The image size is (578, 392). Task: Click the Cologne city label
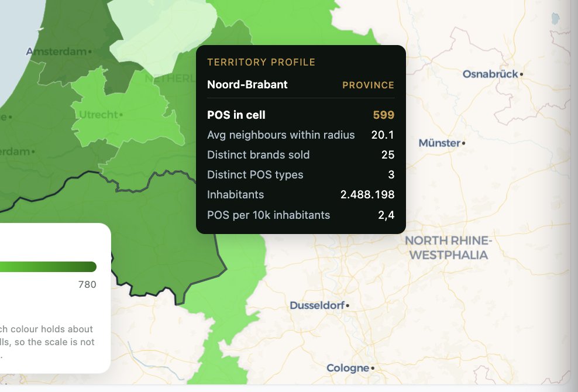(x=348, y=368)
